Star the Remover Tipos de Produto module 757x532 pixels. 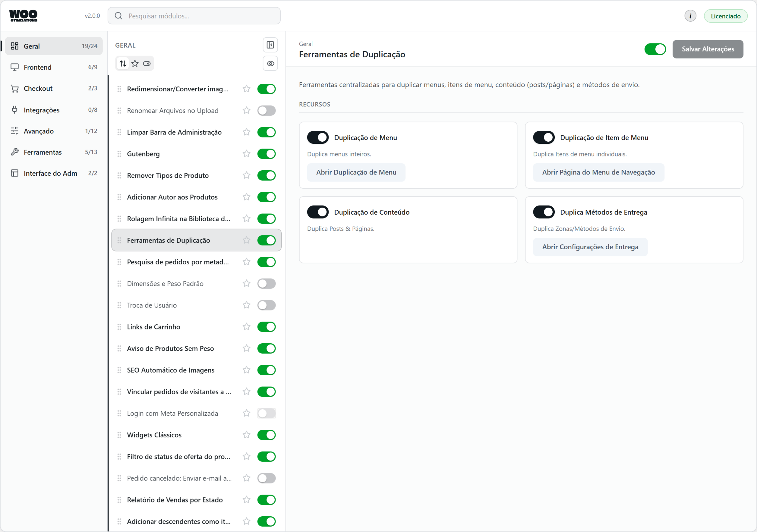point(246,175)
